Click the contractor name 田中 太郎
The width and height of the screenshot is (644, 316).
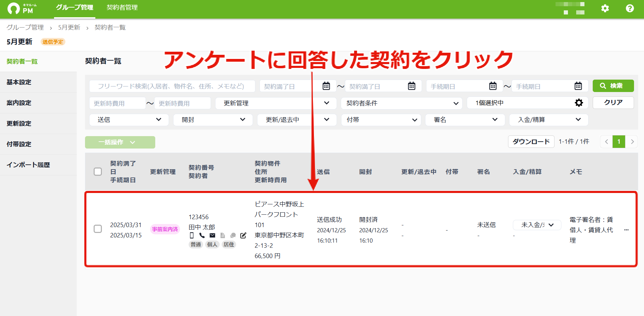tap(202, 227)
